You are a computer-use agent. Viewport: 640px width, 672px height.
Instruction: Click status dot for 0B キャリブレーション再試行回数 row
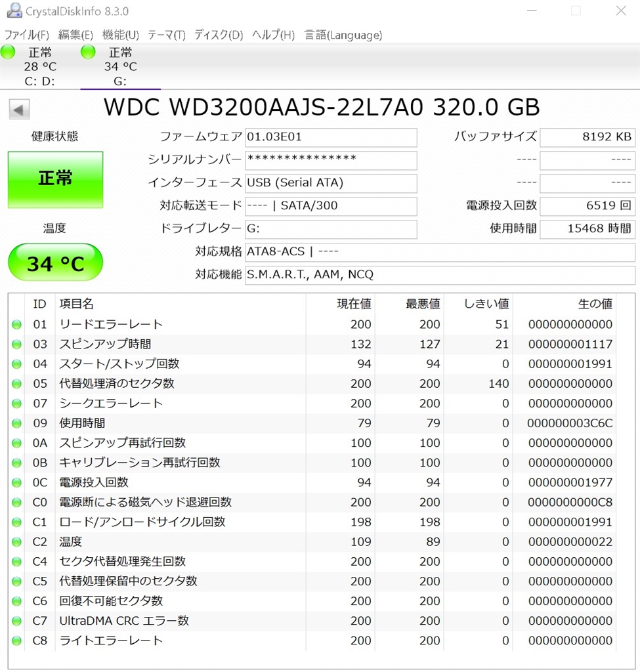point(16,463)
